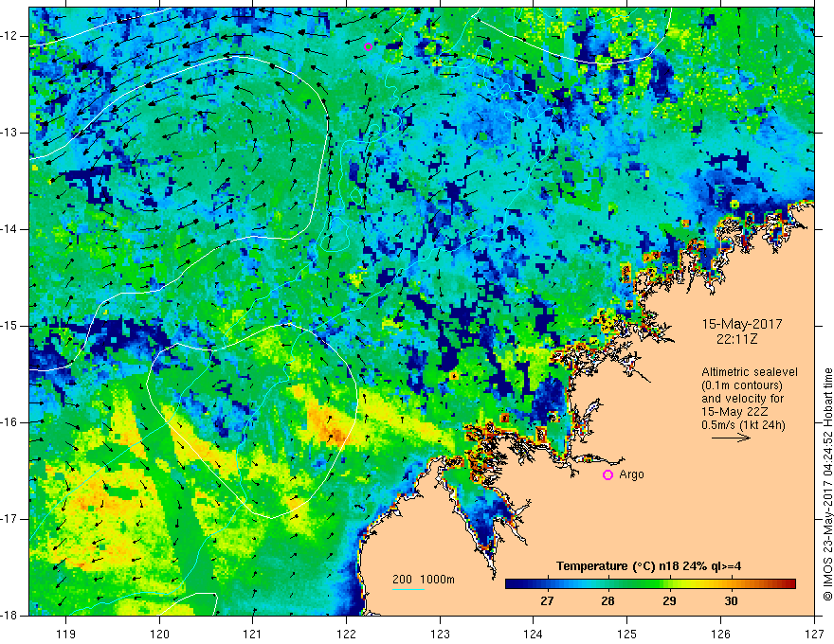Click longitude axis label 120
Image resolution: width=834 pixels, height=644 pixels.
159,634
